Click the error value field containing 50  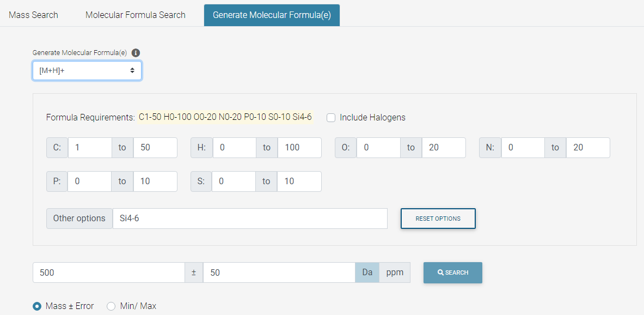pyautogui.click(x=279, y=272)
